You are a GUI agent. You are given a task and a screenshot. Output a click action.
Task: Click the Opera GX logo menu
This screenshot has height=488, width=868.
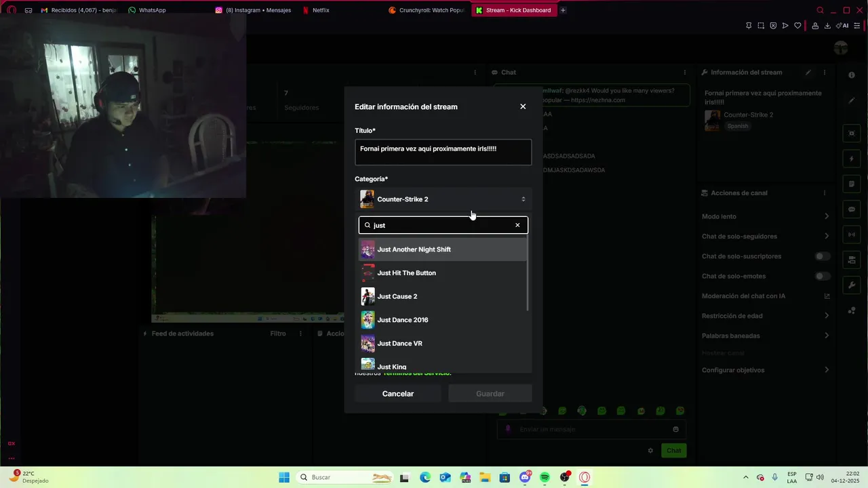point(11,10)
